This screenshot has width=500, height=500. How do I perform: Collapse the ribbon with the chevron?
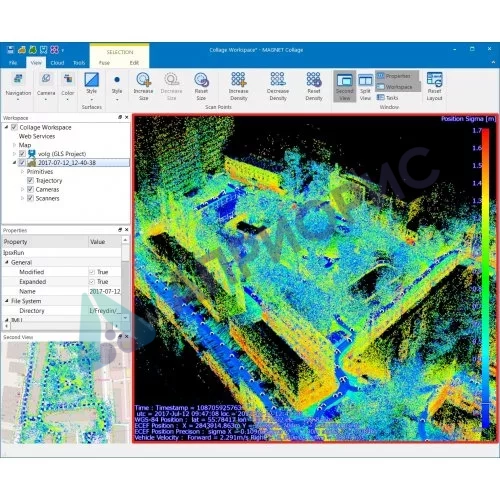tap(493, 62)
